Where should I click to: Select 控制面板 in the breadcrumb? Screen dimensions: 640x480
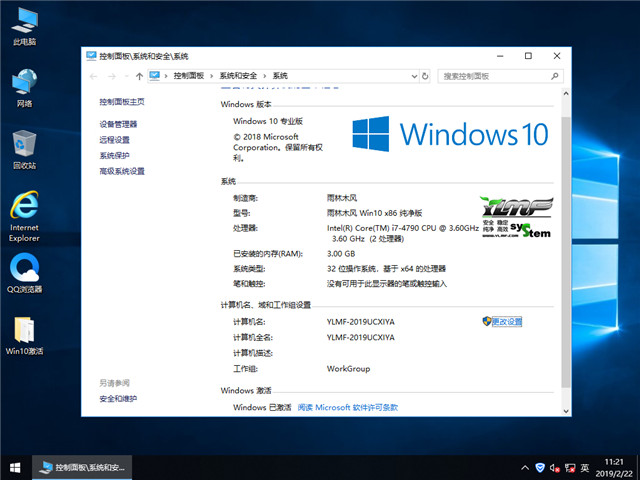click(x=189, y=76)
